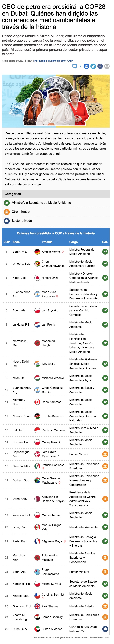
Task: Select the Sultan Al Jaber table entry
Action: click(52, 629)
